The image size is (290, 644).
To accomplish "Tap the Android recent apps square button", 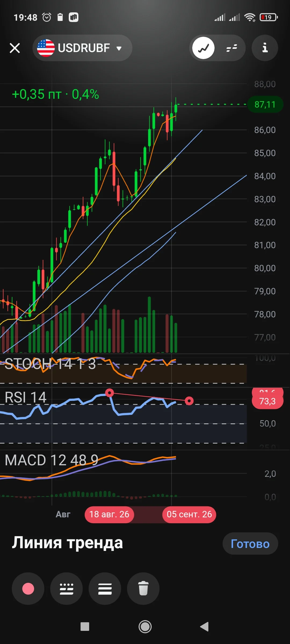I will point(85,627).
